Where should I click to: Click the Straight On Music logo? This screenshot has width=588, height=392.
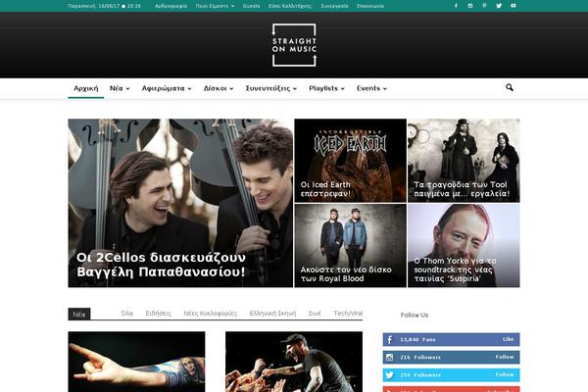[294, 45]
